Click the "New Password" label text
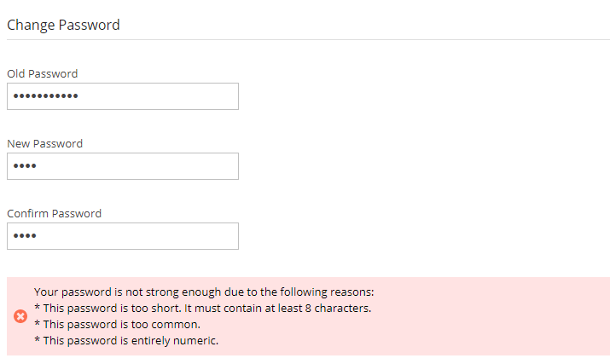The width and height of the screenshot is (610, 364). 44,144
